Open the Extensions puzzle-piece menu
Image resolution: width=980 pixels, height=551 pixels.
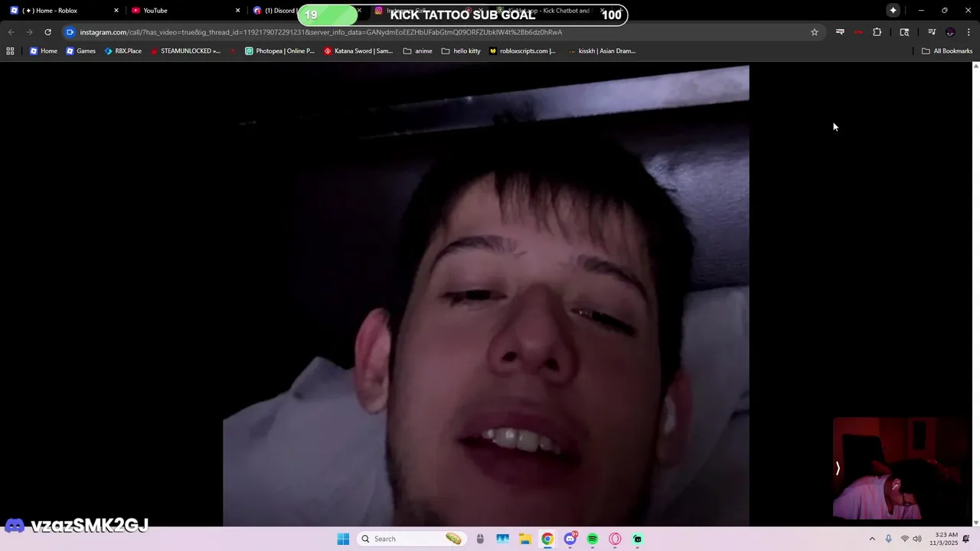877,32
